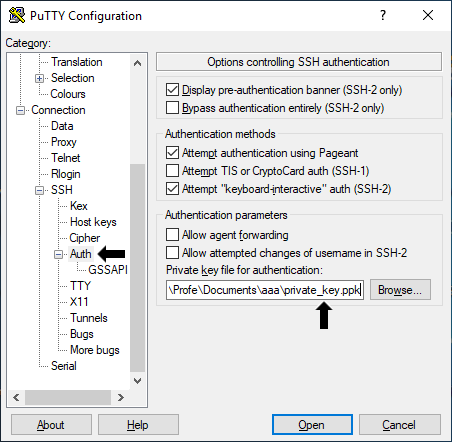The image size is (452, 442).
Task: Click the Open button
Action: [x=312, y=425]
